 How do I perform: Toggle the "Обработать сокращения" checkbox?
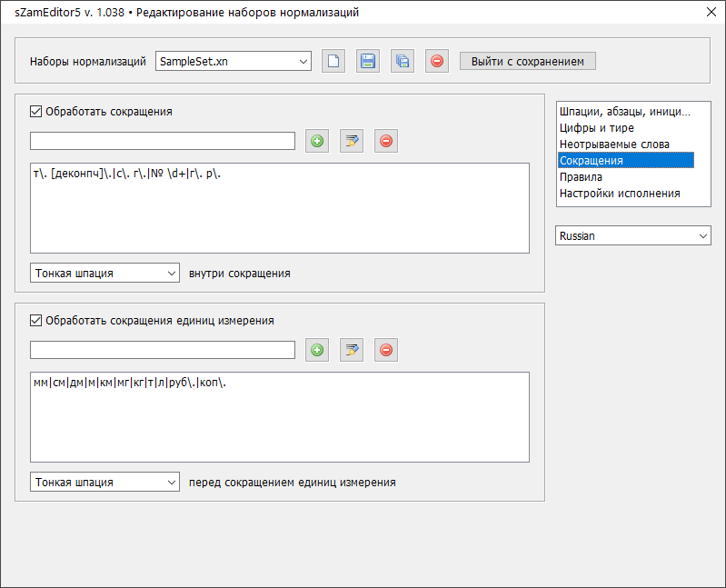pyautogui.click(x=36, y=112)
